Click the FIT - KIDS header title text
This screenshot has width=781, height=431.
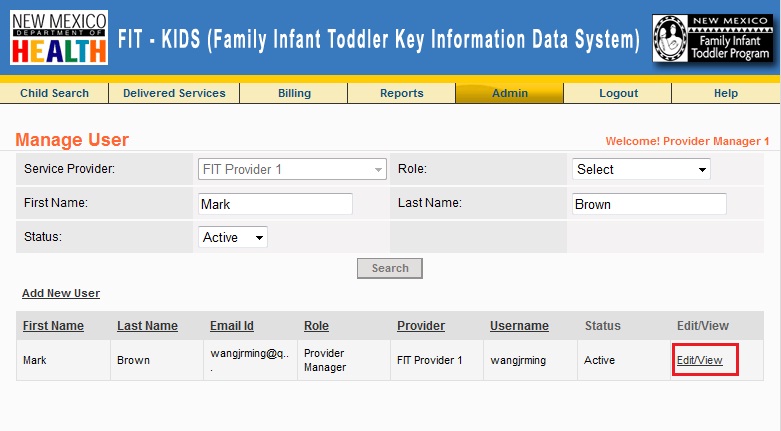coord(379,40)
